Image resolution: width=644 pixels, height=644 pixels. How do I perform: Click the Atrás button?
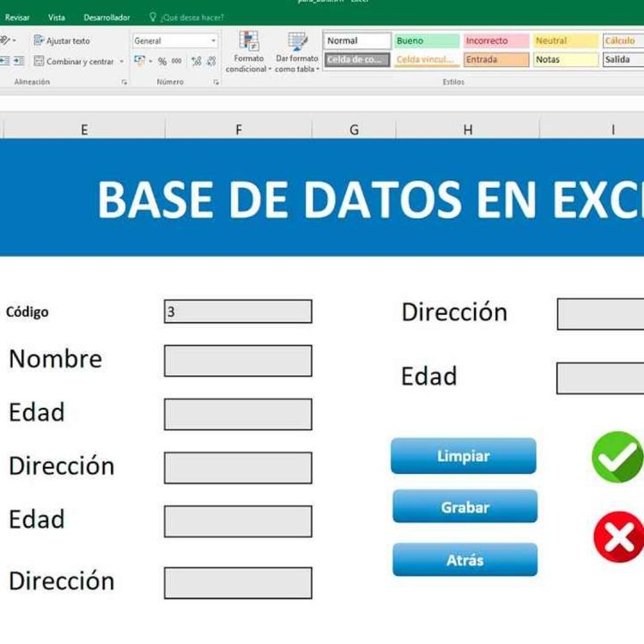tap(465, 560)
